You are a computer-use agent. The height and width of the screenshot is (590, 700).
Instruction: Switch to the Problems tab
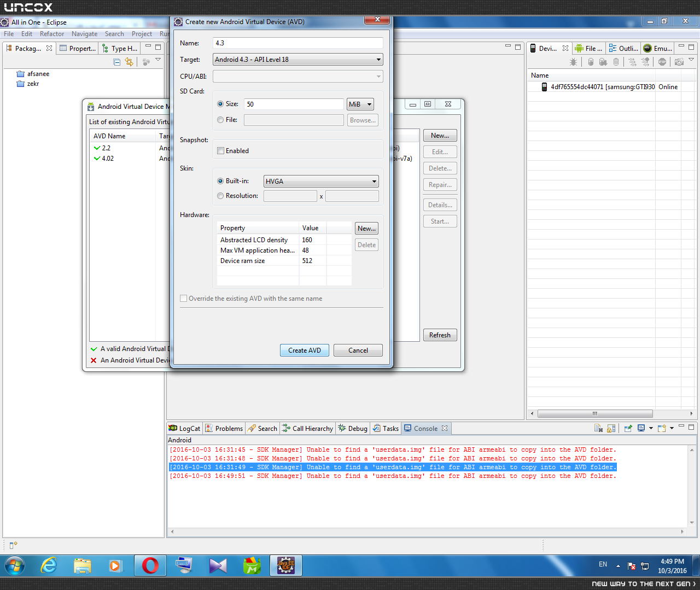pos(224,429)
